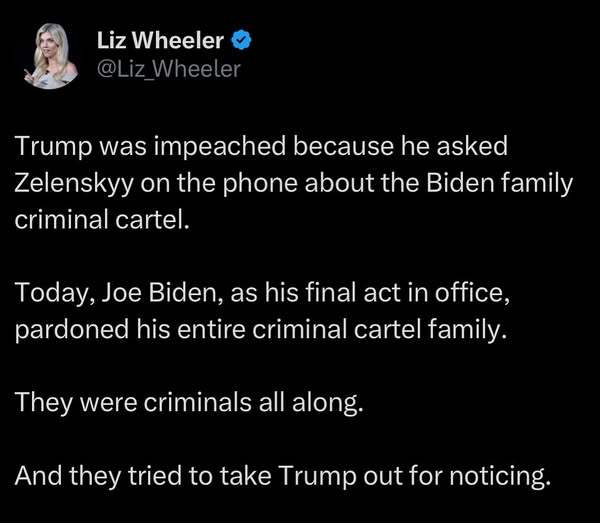Open Liz Wheeler's profile picture
The height and width of the screenshot is (523, 600).
pos(51,56)
